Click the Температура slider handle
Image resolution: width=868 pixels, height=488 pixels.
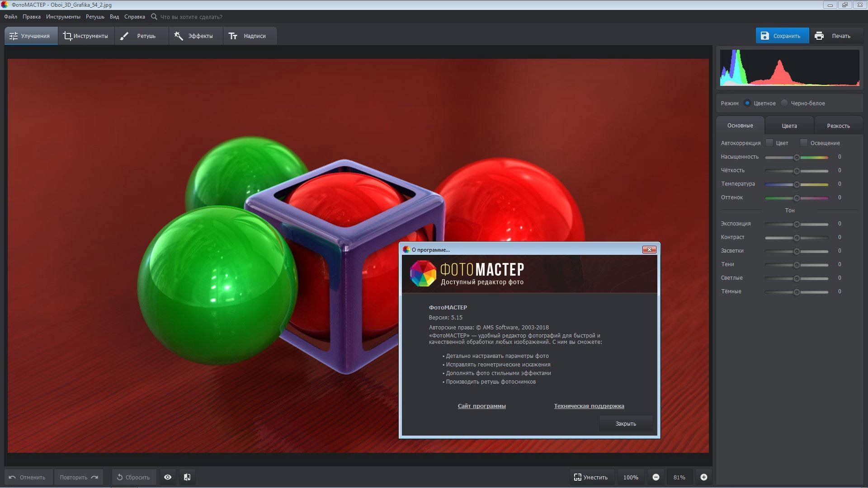click(x=797, y=184)
